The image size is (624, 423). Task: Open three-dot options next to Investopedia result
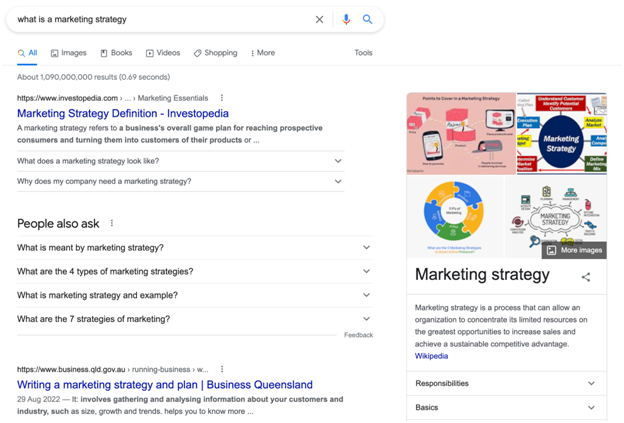click(222, 98)
